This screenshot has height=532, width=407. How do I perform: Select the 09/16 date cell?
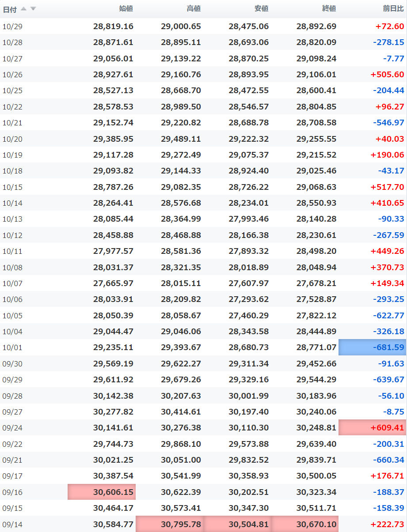(12, 492)
